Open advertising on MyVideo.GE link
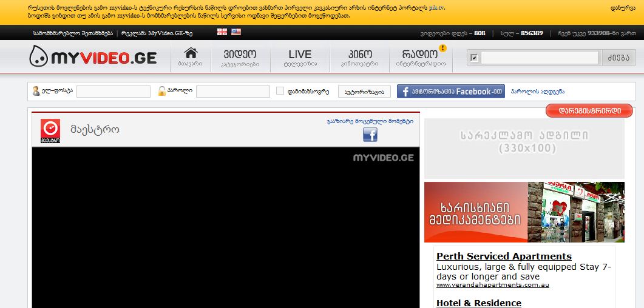The height and width of the screenshot is (308, 644). 157,33
